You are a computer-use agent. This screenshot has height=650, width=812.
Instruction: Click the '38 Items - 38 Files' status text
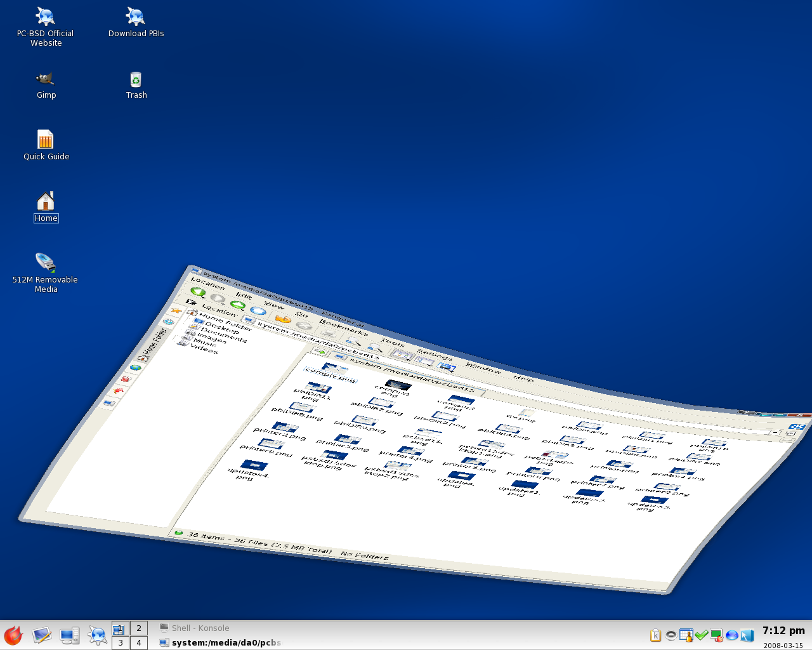tap(260, 542)
